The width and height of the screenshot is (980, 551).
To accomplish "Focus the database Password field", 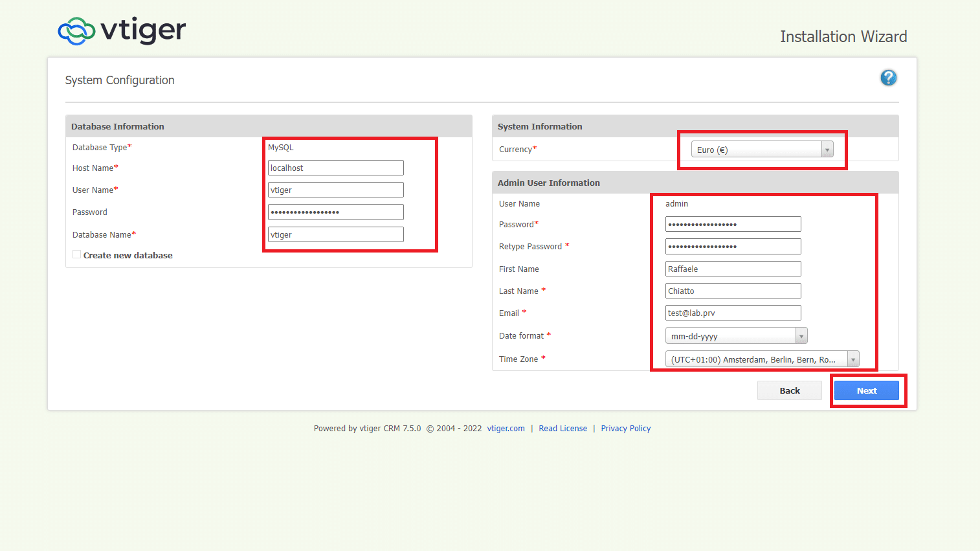I will click(335, 212).
